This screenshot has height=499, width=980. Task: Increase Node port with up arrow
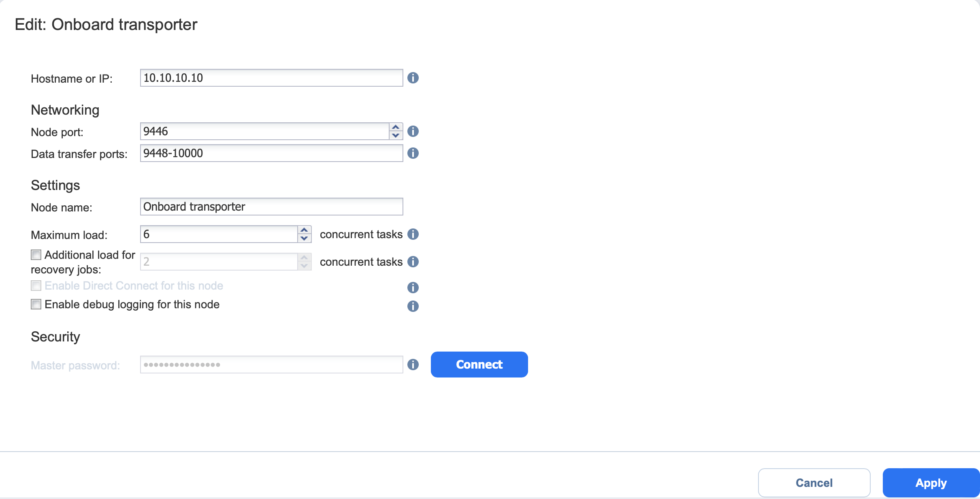click(x=396, y=127)
